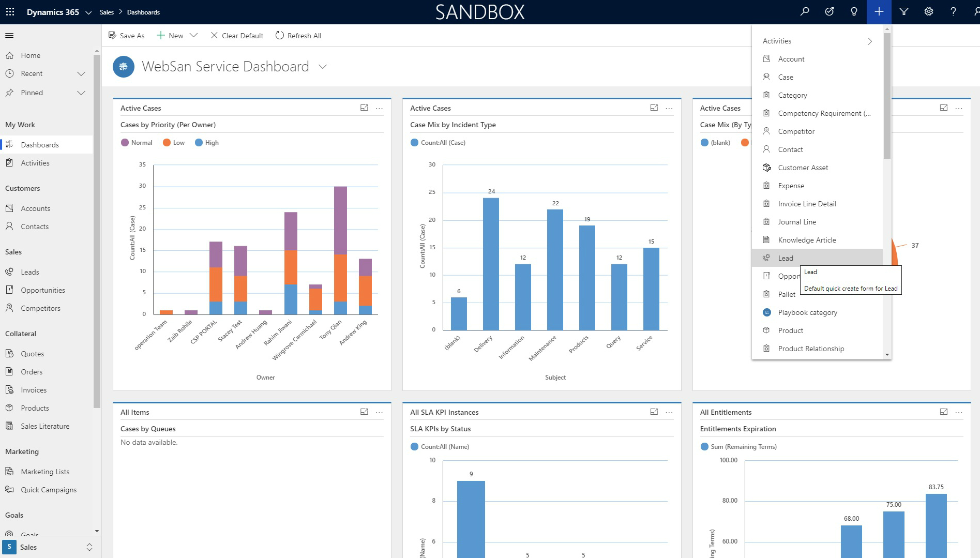This screenshot has height=558, width=980.
Task: Toggle the Normal legend series
Action: click(x=137, y=143)
